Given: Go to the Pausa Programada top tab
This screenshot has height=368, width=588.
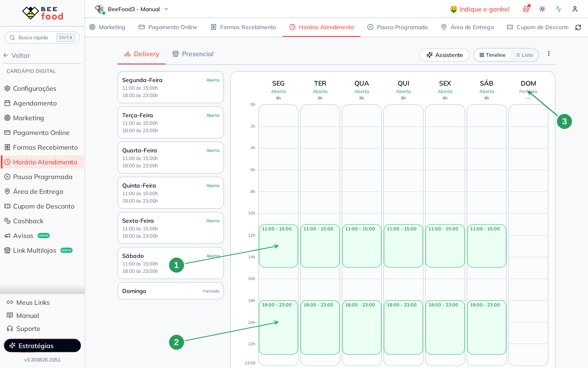Looking at the screenshot, I should (x=397, y=27).
